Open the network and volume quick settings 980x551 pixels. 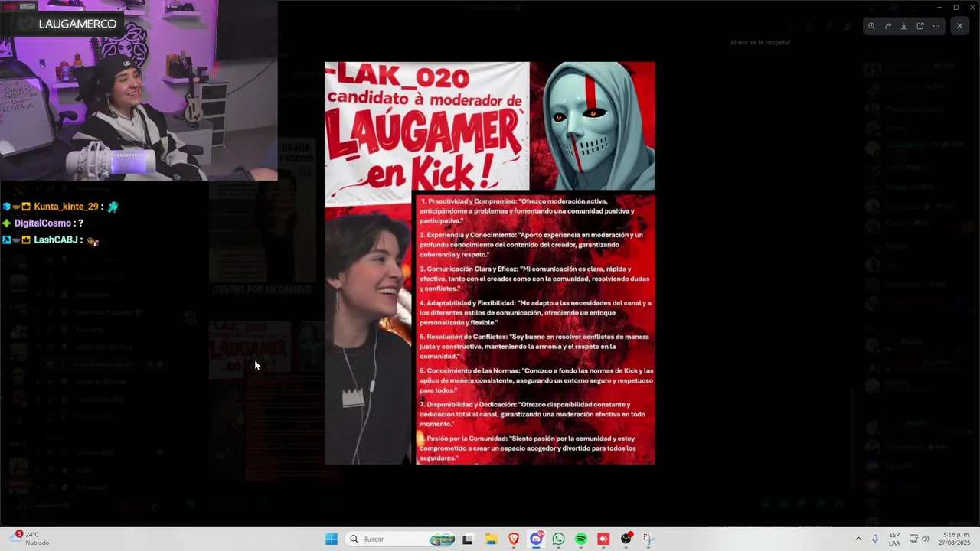920,539
